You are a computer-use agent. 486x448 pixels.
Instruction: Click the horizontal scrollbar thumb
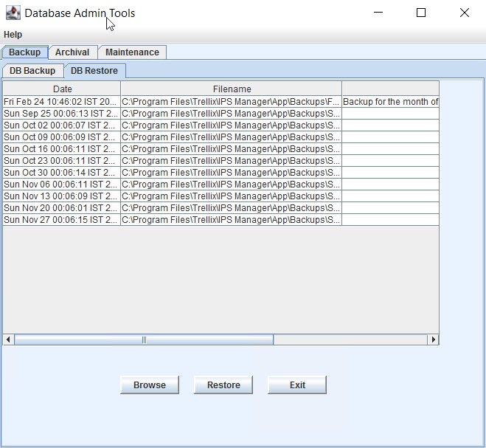pos(144,340)
